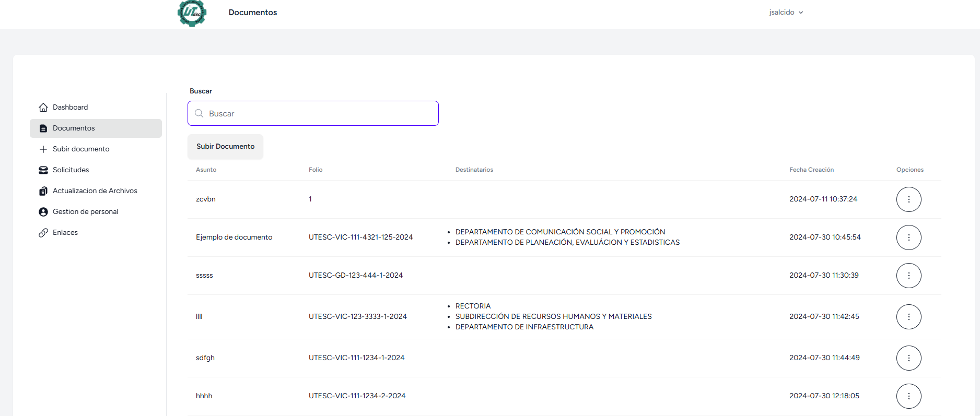
Task: Click the asunto cell 'zcvbn'
Action: pyautogui.click(x=206, y=199)
